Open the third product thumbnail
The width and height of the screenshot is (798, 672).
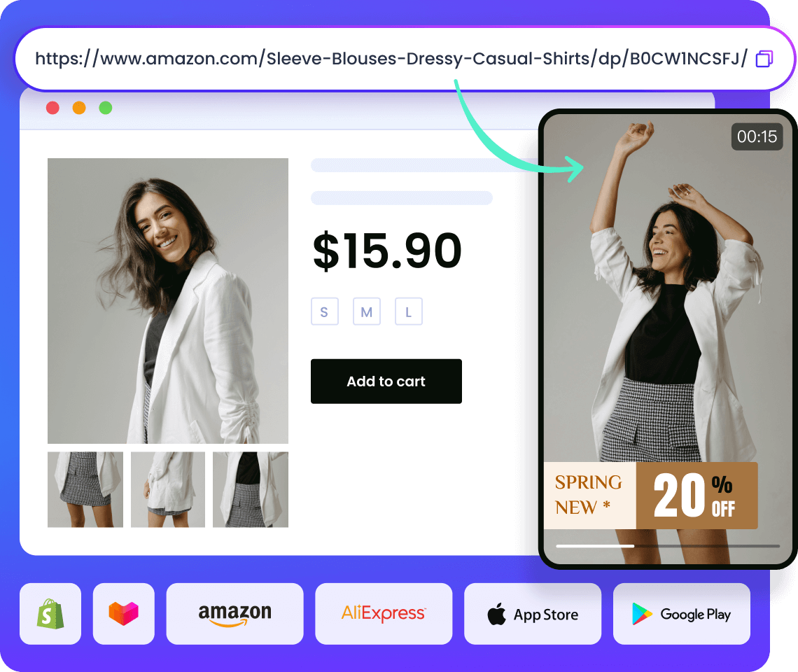click(251, 489)
